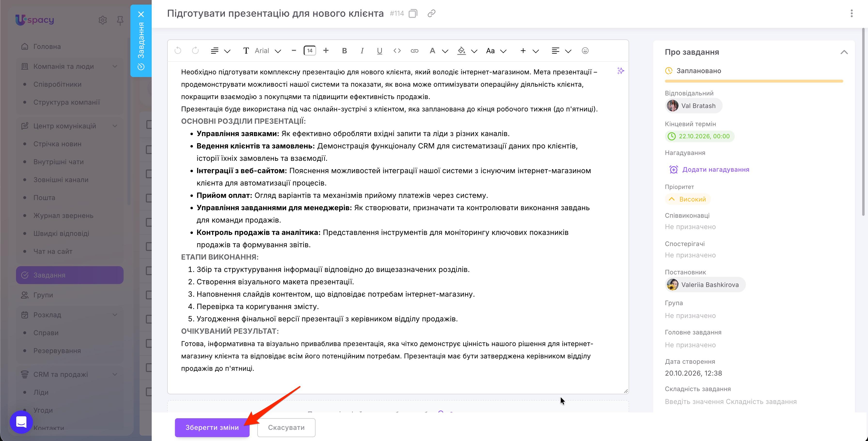868x441 pixels.
Task: Click Не призначено under Співвиконавці
Action: coord(690,227)
